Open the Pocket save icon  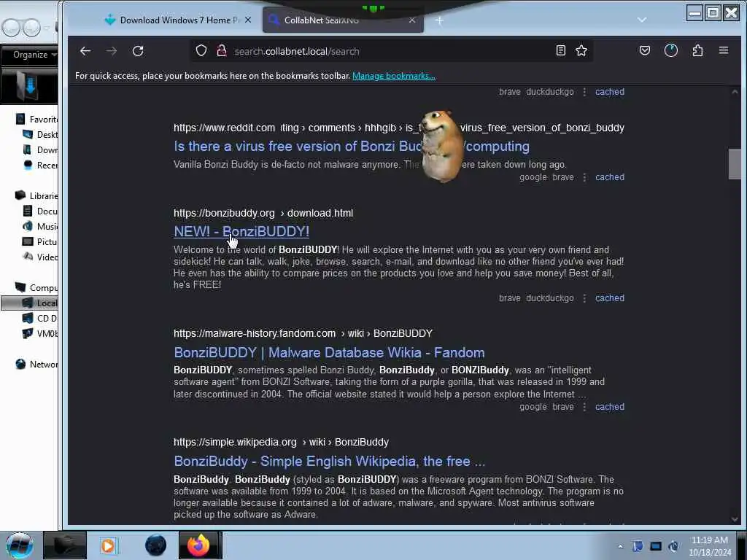pos(645,50)
